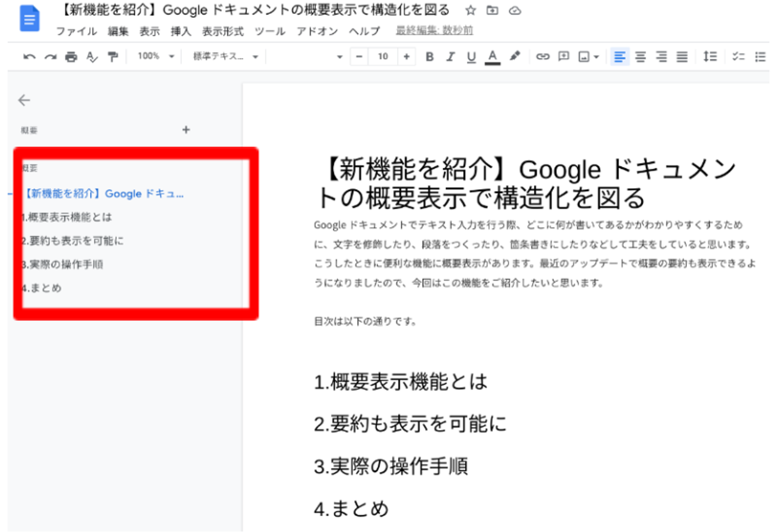
Task: Increase font size with plus button
Action: pyautogui.click(x=407, y=56)
